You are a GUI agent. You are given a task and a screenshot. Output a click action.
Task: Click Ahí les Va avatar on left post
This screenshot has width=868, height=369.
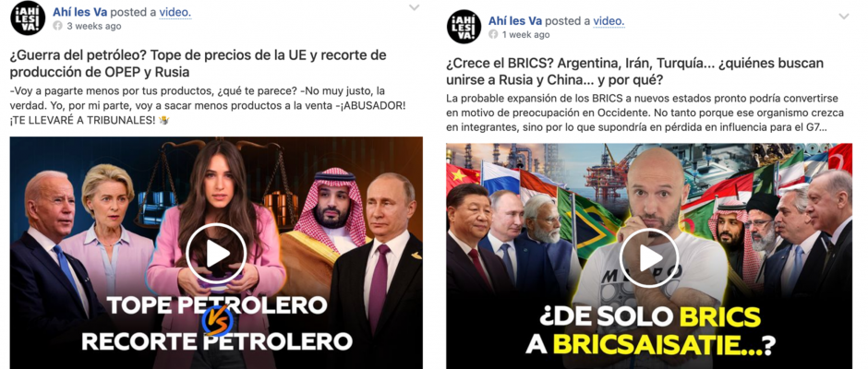(x=28, y=18)
